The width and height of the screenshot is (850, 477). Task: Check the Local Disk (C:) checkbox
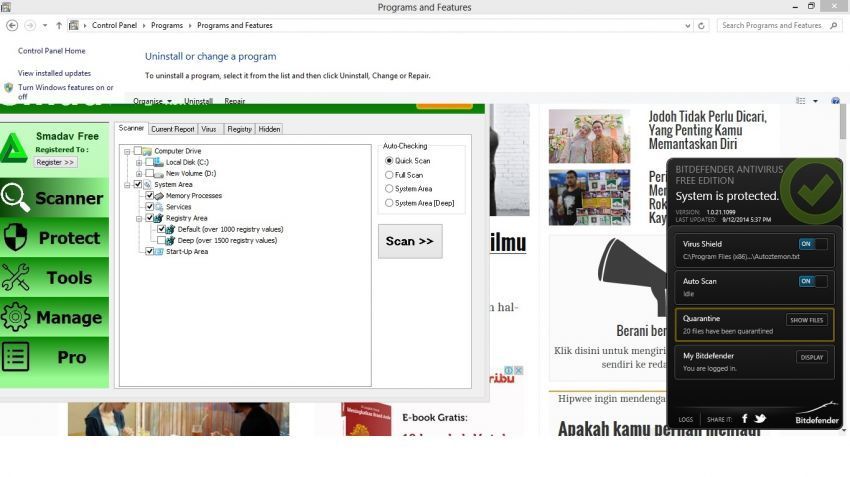pyautogui.click(x=150, y=162)
